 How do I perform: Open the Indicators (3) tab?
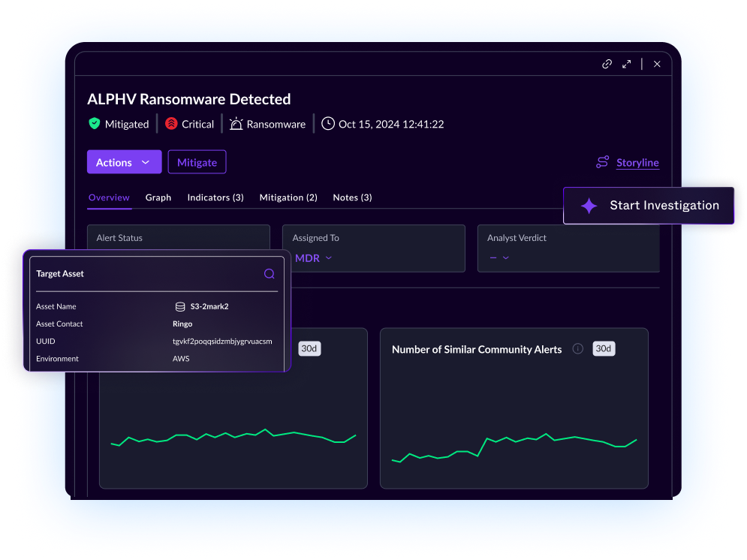pyautogui.click(x=215, y=197)
